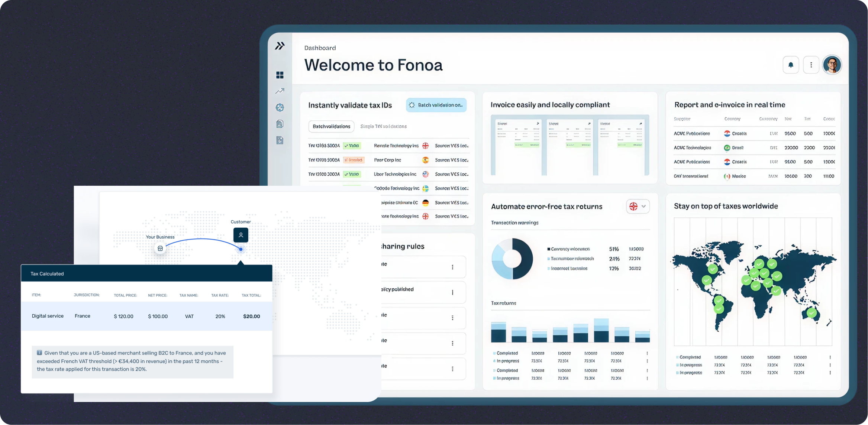Click the Your Business store marker
The height and width of the screenshot is (425, 868).
pos(160,249)
